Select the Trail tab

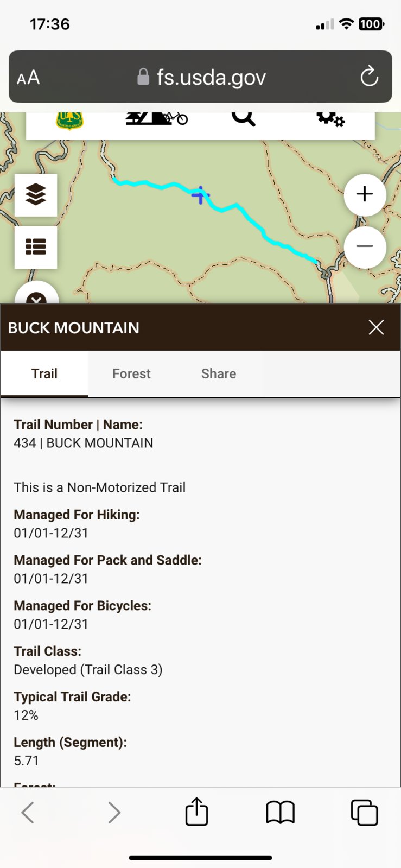coord(44,373)
